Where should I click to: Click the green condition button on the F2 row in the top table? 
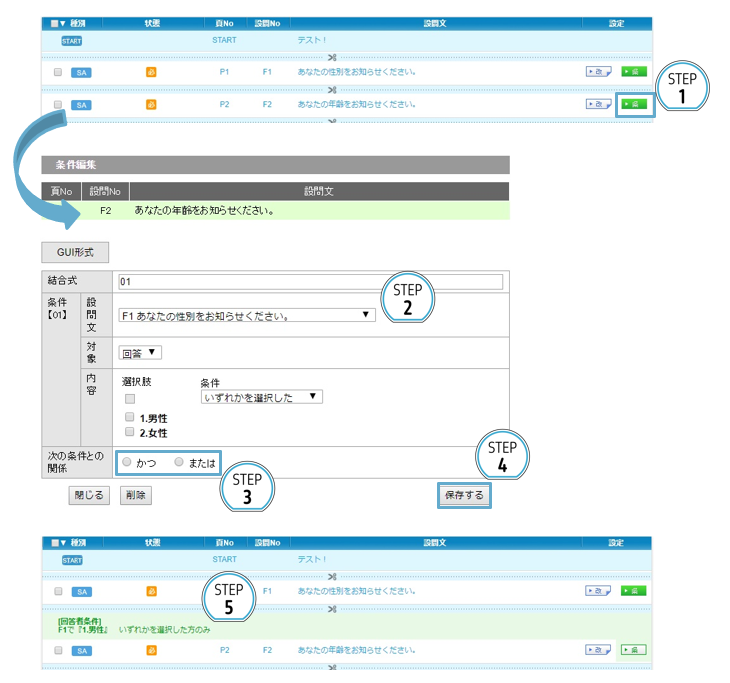(633, 104)
